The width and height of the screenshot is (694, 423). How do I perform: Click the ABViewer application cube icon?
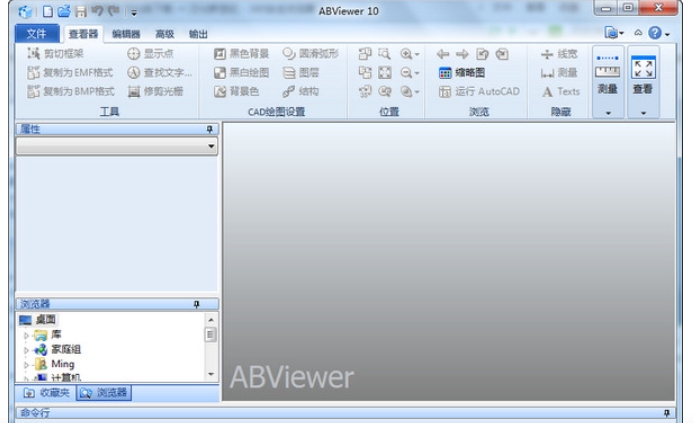(25, 12)
